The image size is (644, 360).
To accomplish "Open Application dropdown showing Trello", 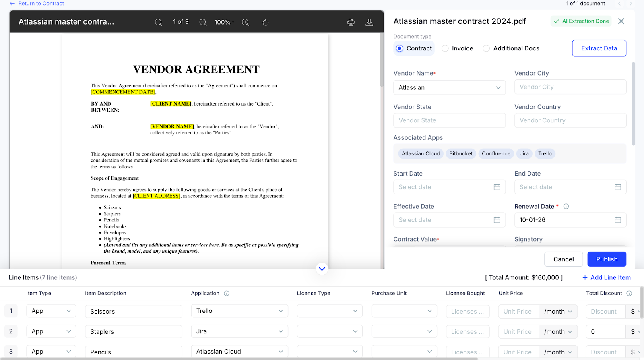I will (239, 311).
